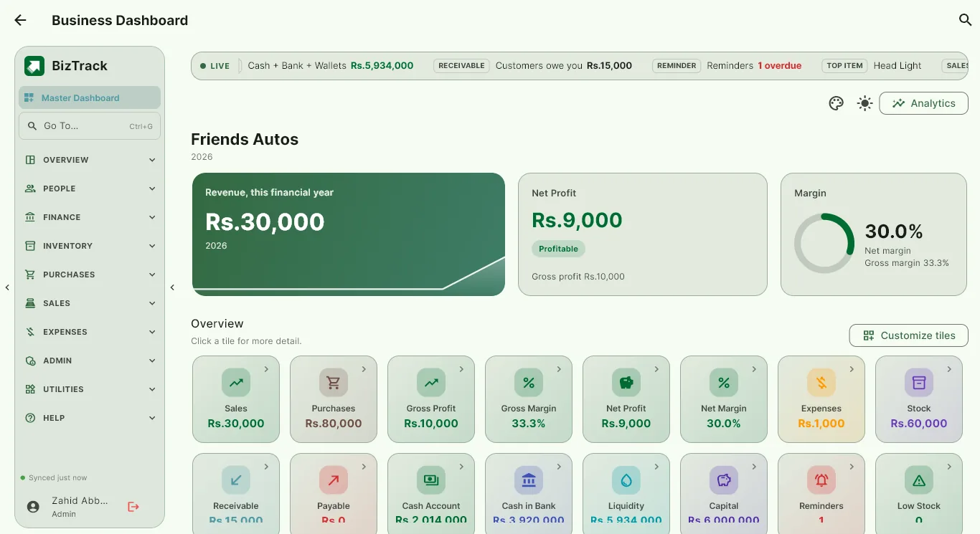The height and width of the screenshot is (534, 980).
Task: Click the BizTrack logo icon
Action: coord(34,66)
